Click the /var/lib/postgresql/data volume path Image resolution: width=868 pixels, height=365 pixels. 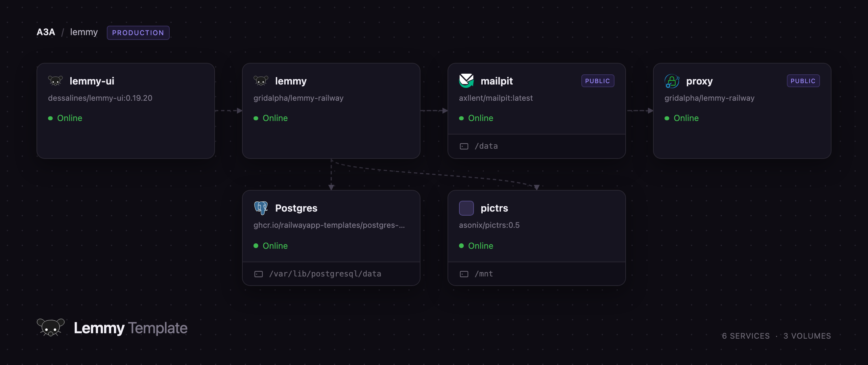pos(325,274)
